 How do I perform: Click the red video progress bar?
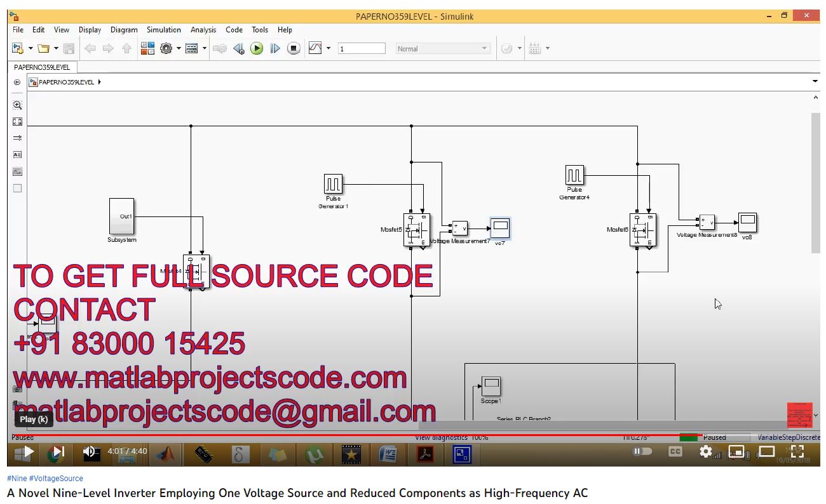point(318,436)
